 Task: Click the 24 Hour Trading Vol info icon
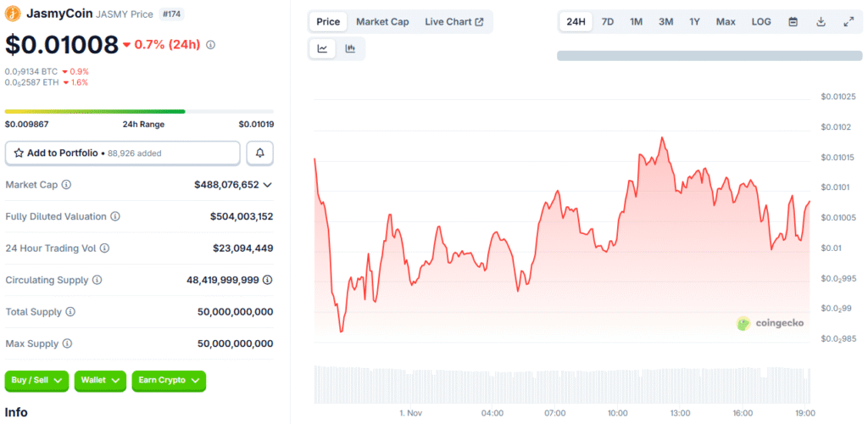click(x=105, y=248)
